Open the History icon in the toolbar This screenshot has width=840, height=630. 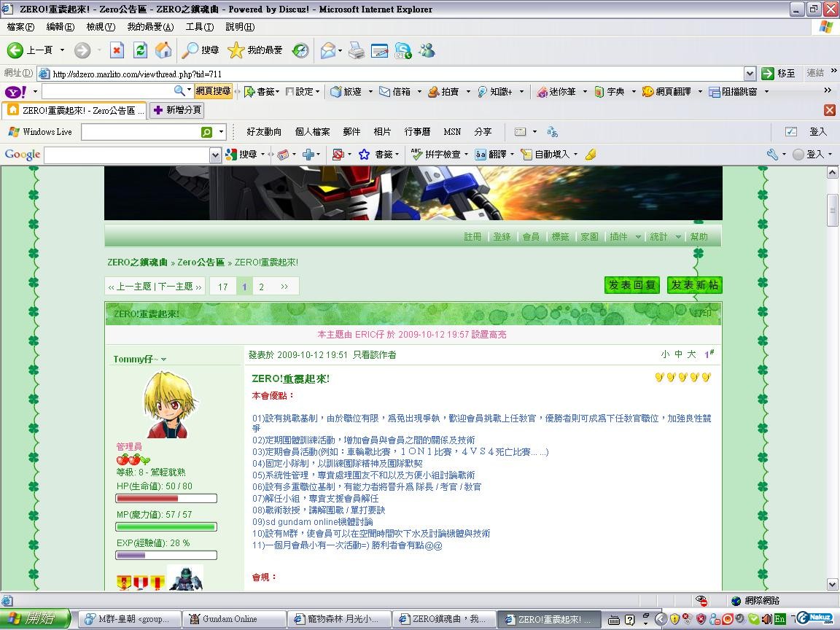[300, 50]
